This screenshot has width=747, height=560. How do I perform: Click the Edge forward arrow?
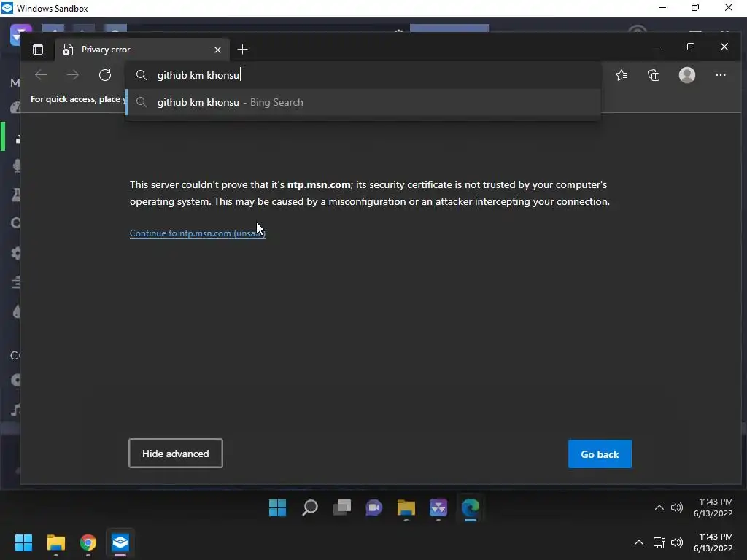point(73,75)
